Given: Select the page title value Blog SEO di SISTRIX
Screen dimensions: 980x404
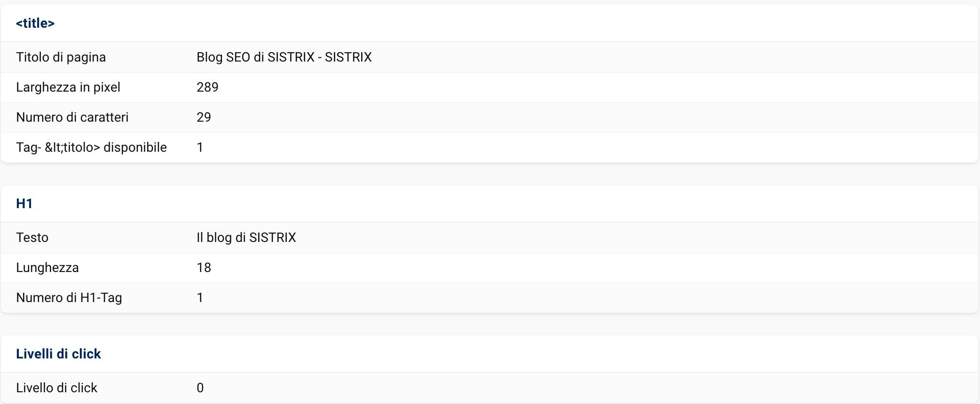Looking at the screenshot, I should (x=284, y=57).
